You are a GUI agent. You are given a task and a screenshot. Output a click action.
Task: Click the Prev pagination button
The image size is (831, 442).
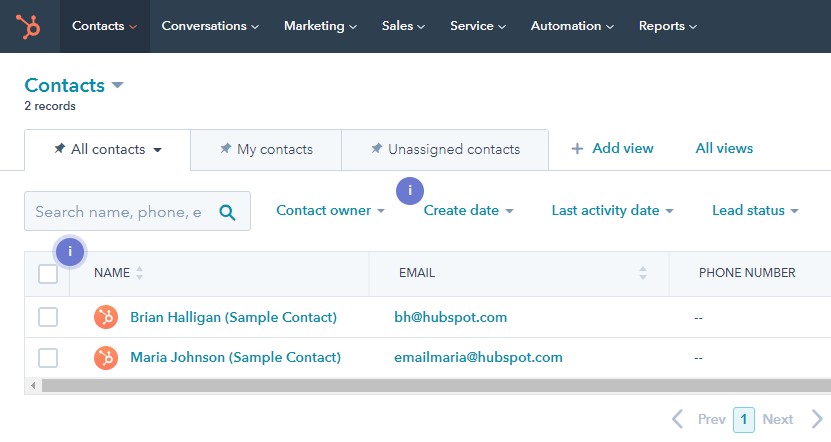click(x=711, y=419)
